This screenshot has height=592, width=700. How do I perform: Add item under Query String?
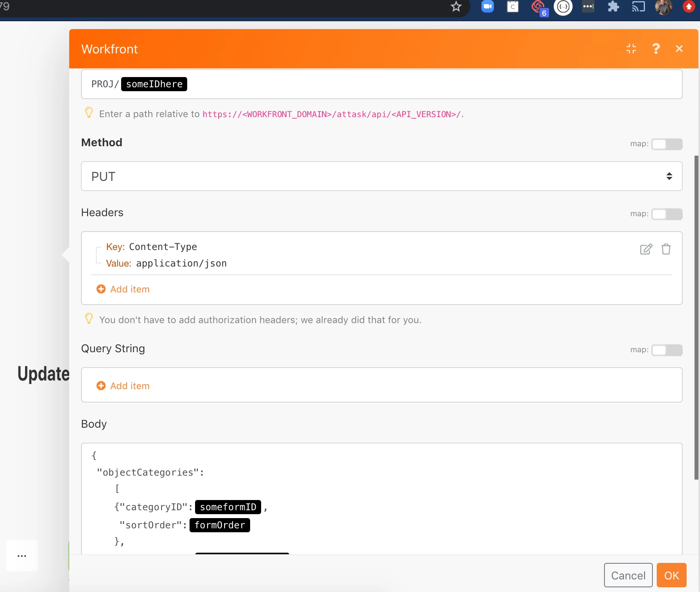click(123, 386)
